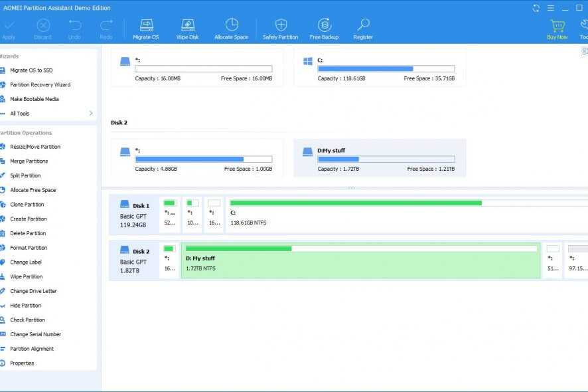The height and width of the screenshot is (392, 588).
Task: Click the Apply checkmark in the toolbar
Action: 9,25
